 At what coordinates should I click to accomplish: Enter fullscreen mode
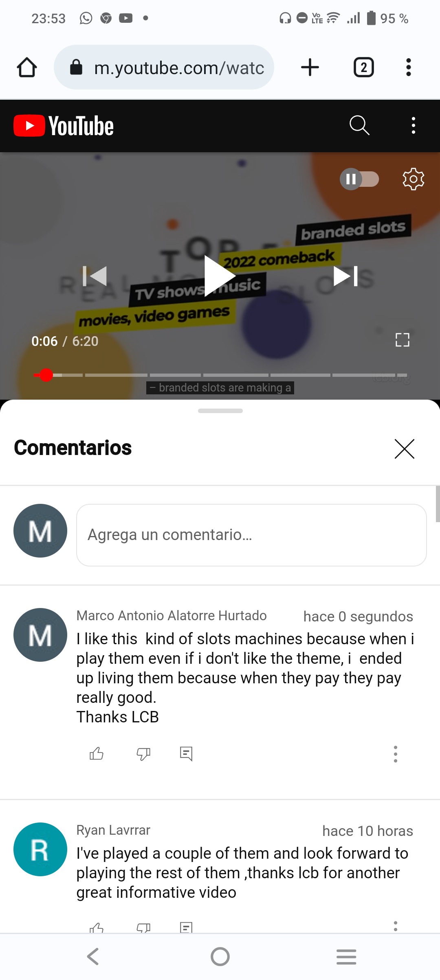click(402, 340)
